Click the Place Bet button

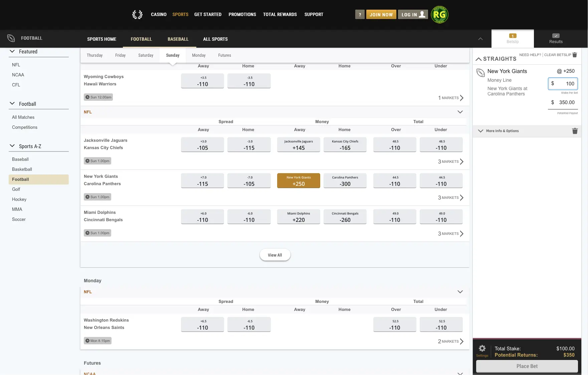click(x=527, y=366)
